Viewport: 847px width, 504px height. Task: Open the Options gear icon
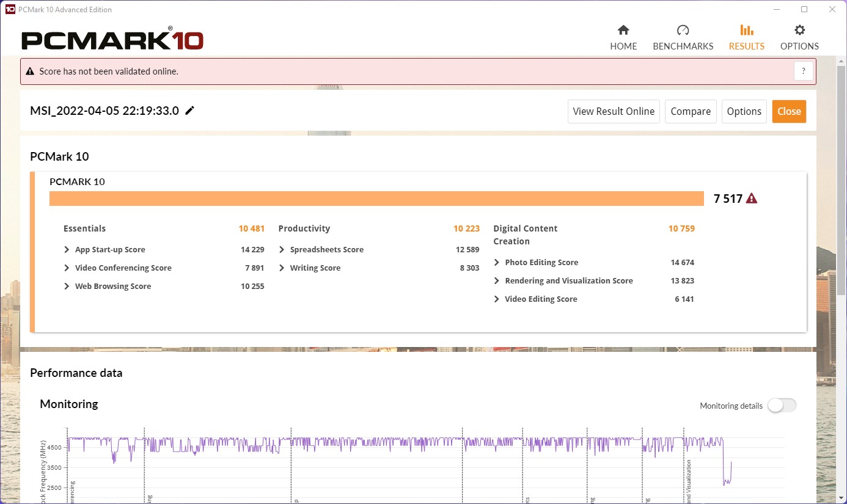pos(799,30)
